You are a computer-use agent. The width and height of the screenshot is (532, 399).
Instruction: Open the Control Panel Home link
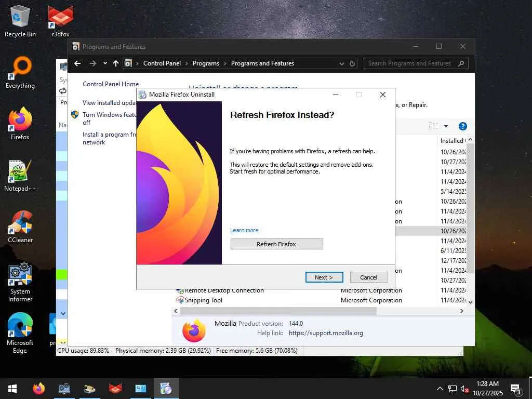tap(111, 84)
